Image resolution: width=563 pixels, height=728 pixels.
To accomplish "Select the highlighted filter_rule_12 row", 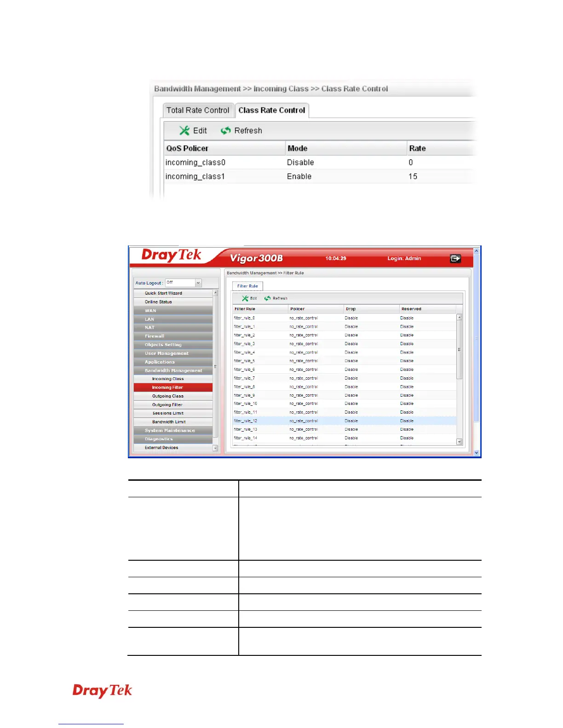I will point(345,421).
